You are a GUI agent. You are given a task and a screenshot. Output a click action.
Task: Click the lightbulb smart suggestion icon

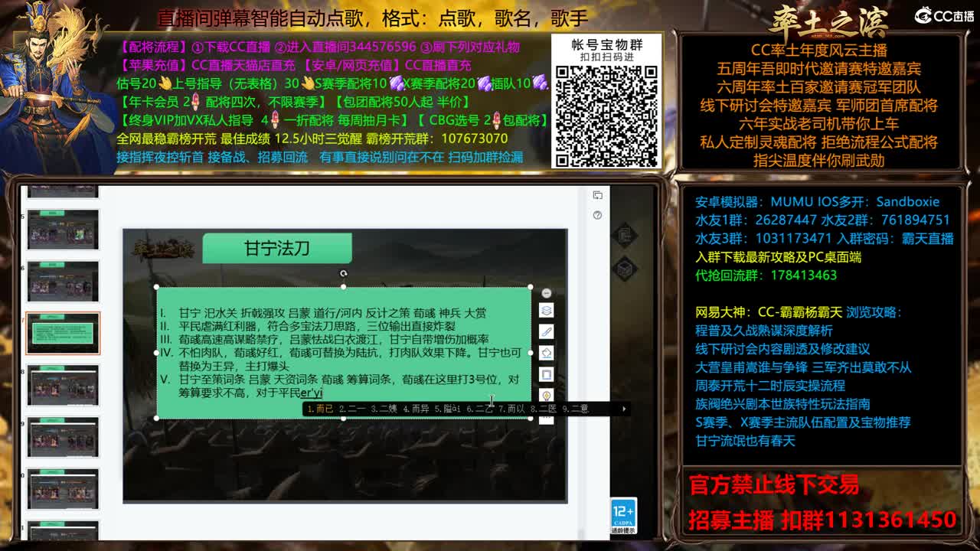tap(546, 395)
